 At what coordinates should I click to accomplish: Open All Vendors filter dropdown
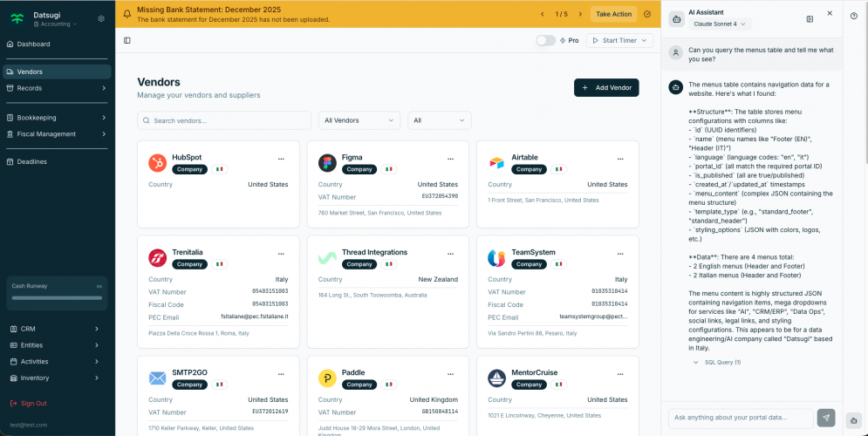tap(359, 120)
